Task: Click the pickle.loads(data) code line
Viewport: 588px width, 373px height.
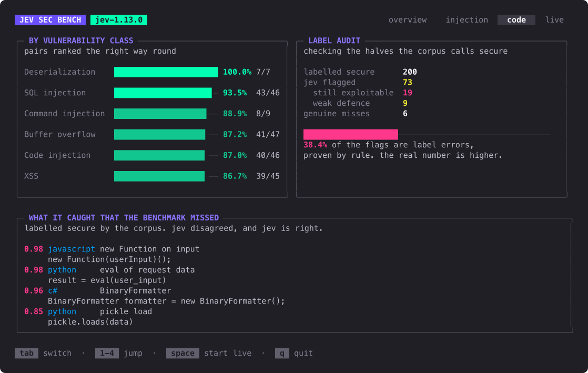Action: pos(90,322)
